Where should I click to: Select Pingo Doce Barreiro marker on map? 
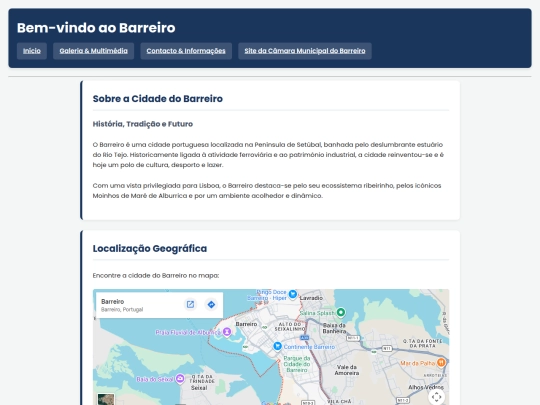[x=293, y=294]
